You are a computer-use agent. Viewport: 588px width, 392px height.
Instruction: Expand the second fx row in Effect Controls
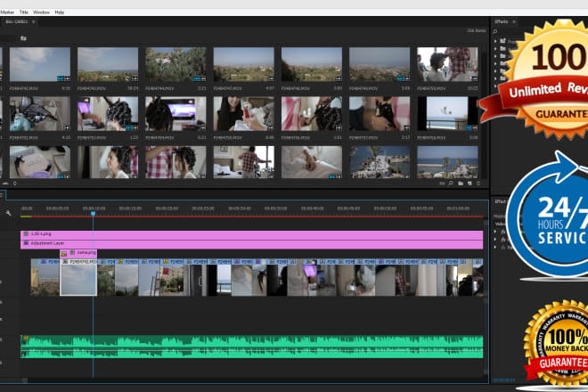(495, 240)
